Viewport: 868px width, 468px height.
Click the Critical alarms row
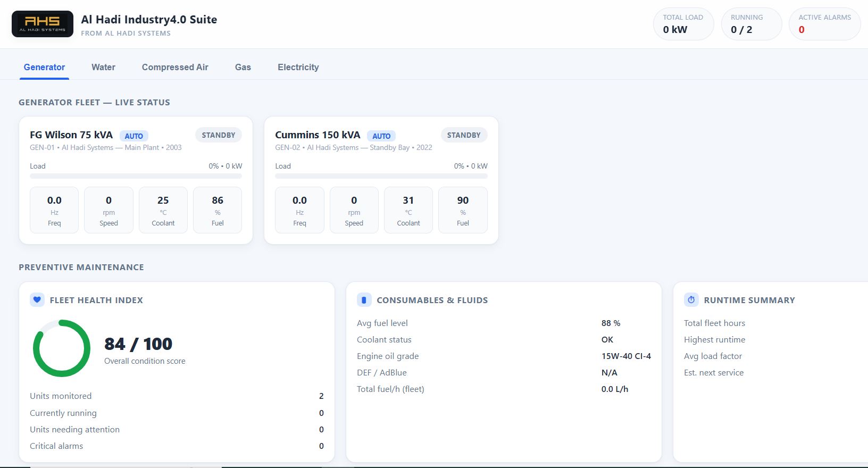coord(177,446)
